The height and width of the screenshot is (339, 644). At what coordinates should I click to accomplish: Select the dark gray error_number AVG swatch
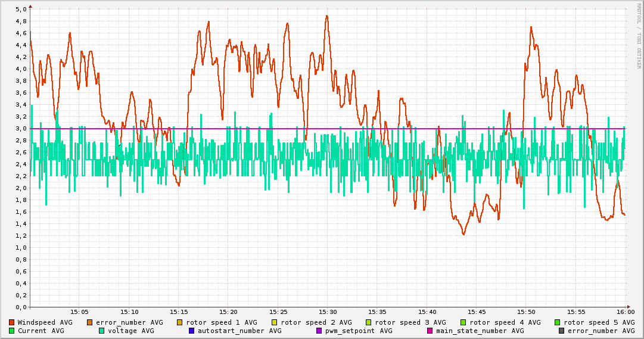click(x=562, y=331)
